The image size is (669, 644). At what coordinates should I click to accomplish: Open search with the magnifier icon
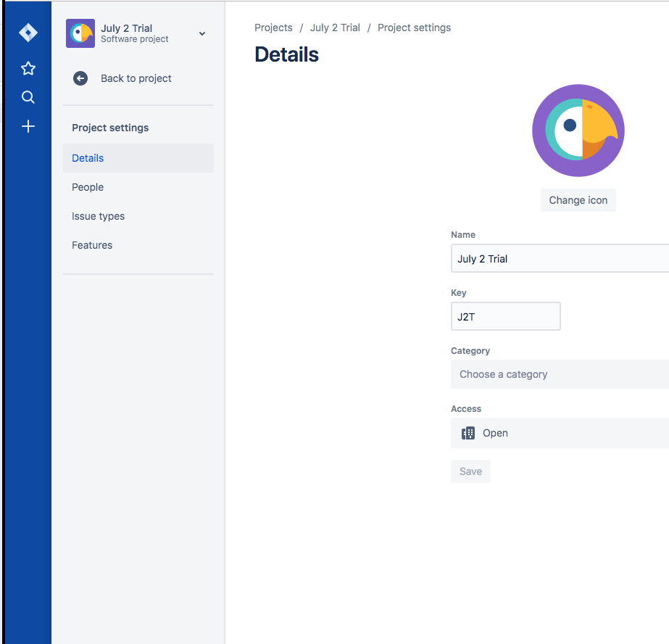(28, 97)
